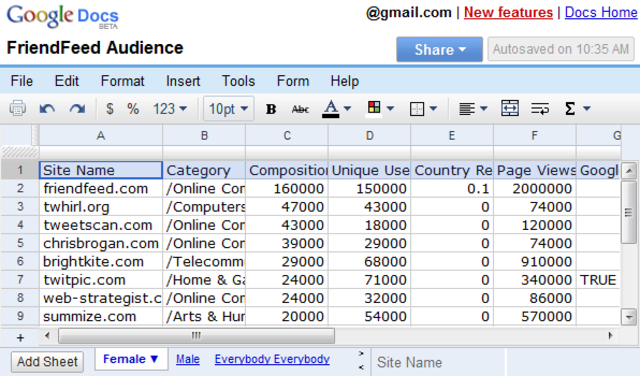Select the summize.com cell
This screenshot has height=376, width=640.
[x=101, y=316]
